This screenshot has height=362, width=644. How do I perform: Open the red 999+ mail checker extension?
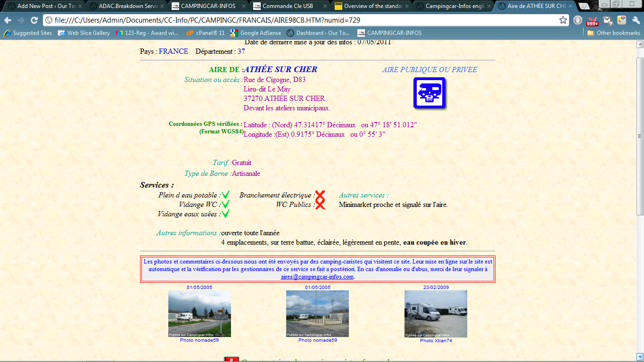click(x=592, y=20)
